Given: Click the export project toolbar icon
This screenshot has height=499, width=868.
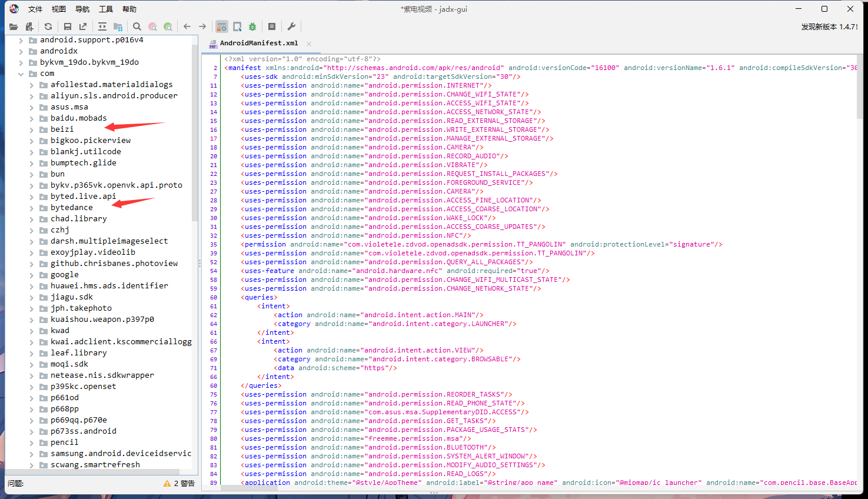Looking at the screenshot, I should pyautogui.click(x=83, y=26).
